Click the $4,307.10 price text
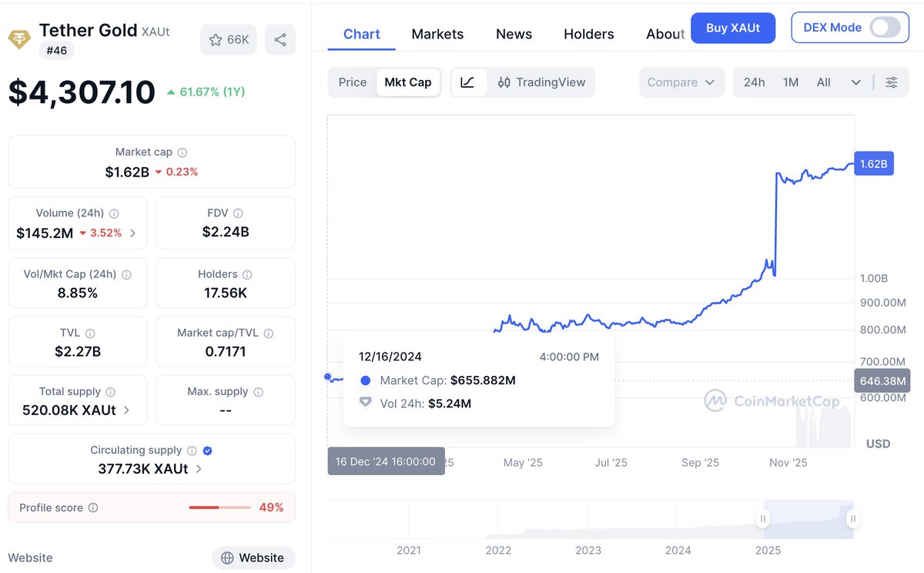This screenshot has height=573, width=924. [x=82, y=93]
